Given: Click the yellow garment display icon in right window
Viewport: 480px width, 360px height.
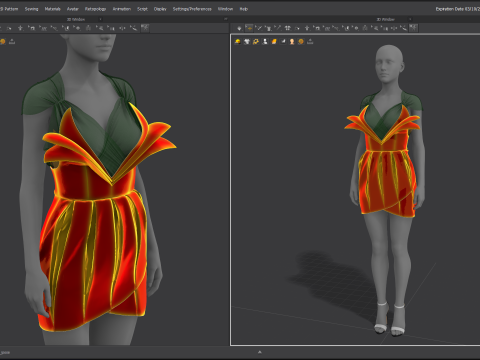Looking at the screenshot, I should point(238,41).
